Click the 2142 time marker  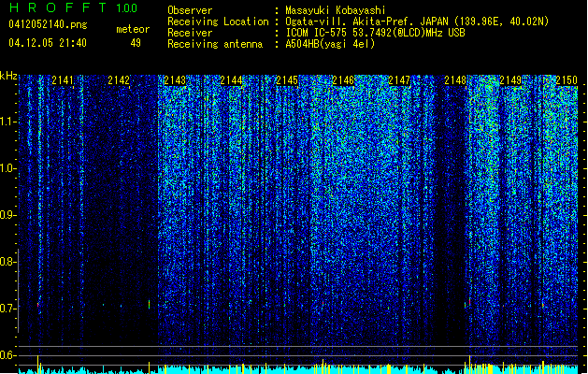119,80
